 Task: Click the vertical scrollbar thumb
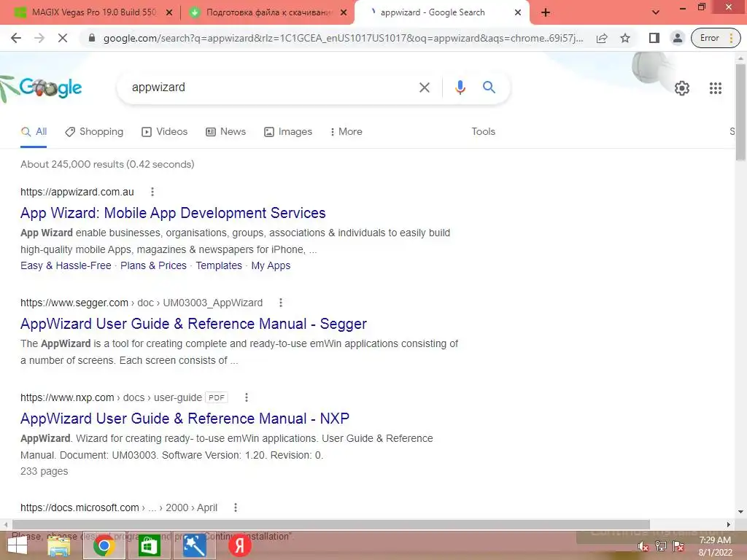tap(740, 113)
